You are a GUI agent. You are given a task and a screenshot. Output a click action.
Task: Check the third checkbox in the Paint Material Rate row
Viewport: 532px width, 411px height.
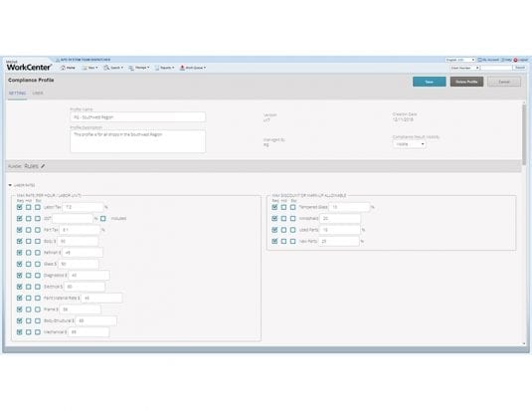click(38, 298)
